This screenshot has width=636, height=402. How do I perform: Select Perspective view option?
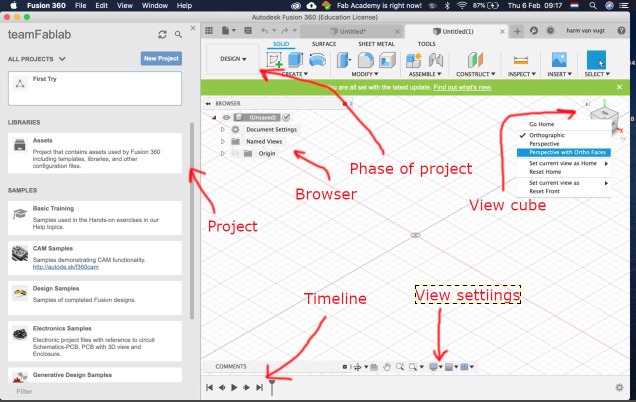point(544,144)
